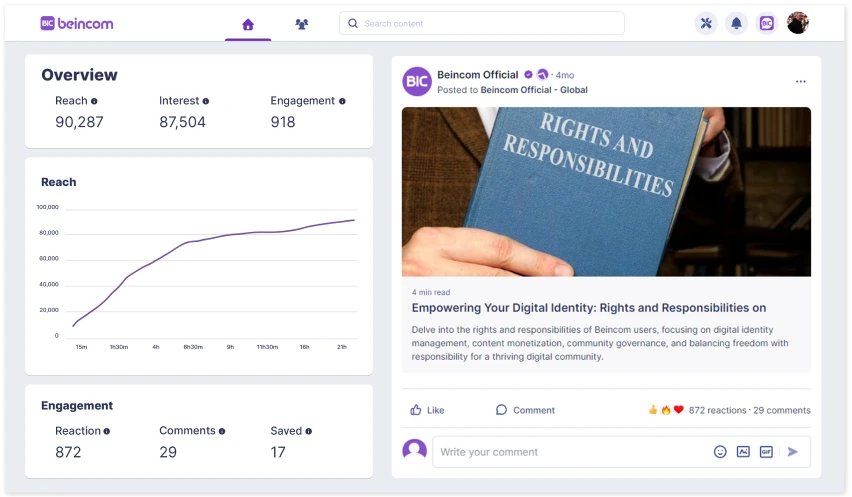The height and width of the screenshot is (497, 852).
Task: Click the Overview heading
Action: [79, 75]
